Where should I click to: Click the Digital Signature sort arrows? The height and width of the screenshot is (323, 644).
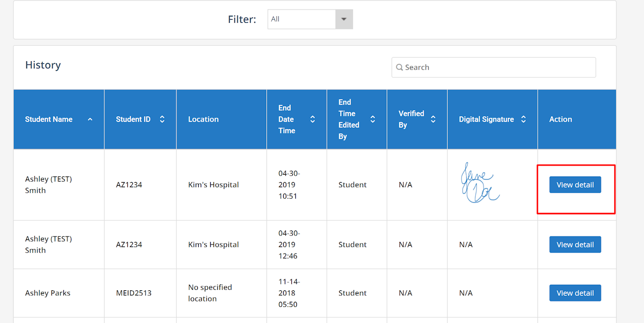tap(523, 119)
